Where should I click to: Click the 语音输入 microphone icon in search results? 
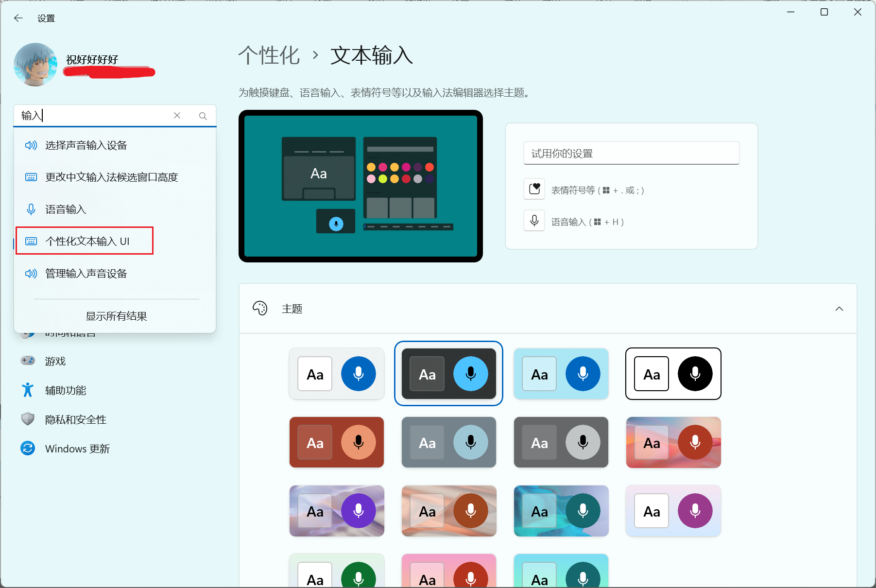[31, 209]
